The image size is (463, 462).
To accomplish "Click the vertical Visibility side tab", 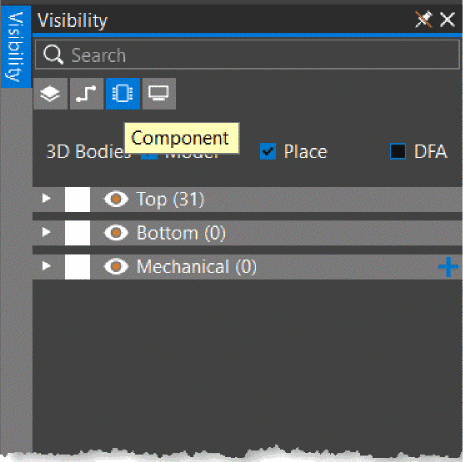I will [16, 47].
